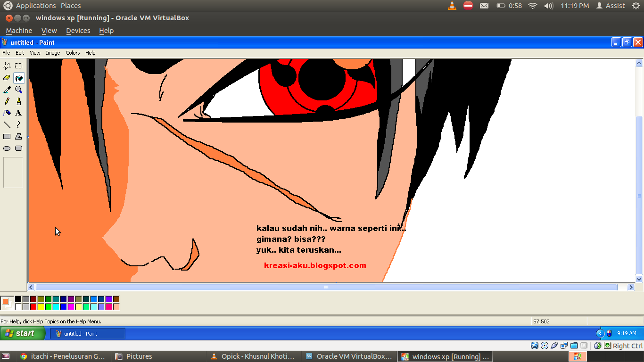Pick the brown color swatch
The image size is (644, 362).
coord(116,299)
